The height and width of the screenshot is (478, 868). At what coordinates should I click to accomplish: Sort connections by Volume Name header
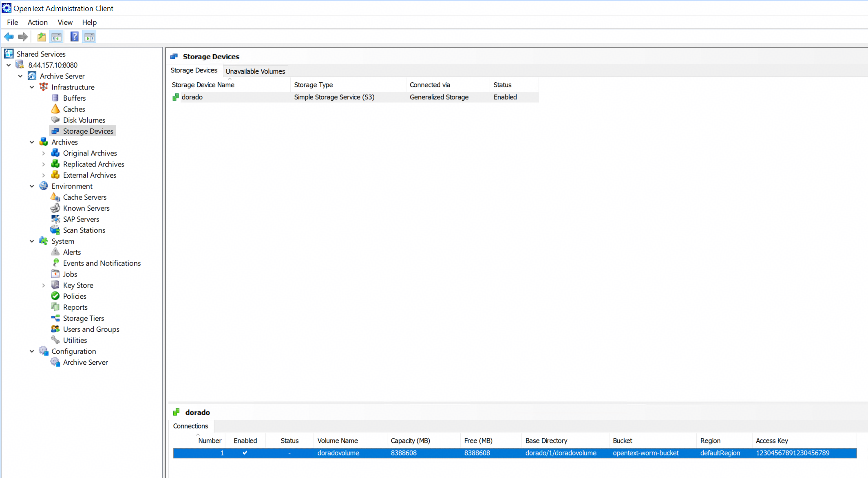pos(350,441)
